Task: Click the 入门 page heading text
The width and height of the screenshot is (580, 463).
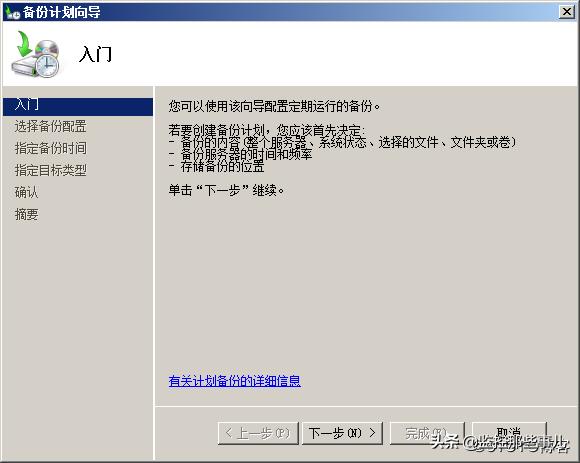Action: tap(95, 54)
